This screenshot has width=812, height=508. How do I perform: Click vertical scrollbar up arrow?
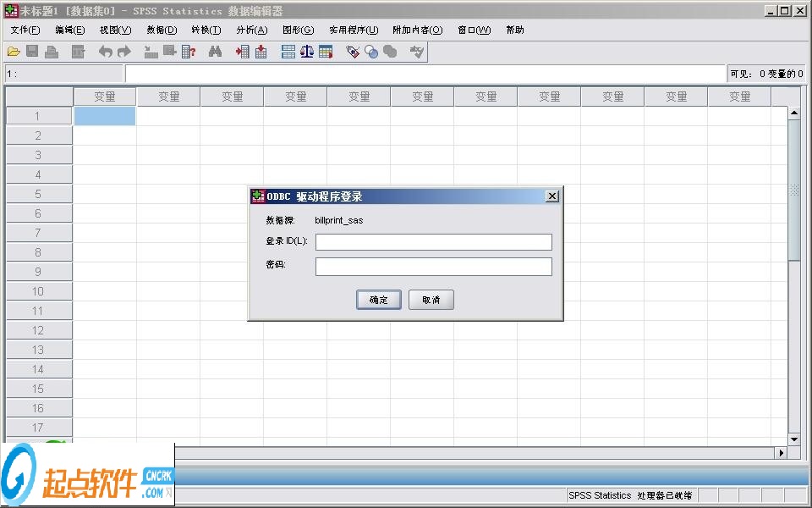coord(794,113)
